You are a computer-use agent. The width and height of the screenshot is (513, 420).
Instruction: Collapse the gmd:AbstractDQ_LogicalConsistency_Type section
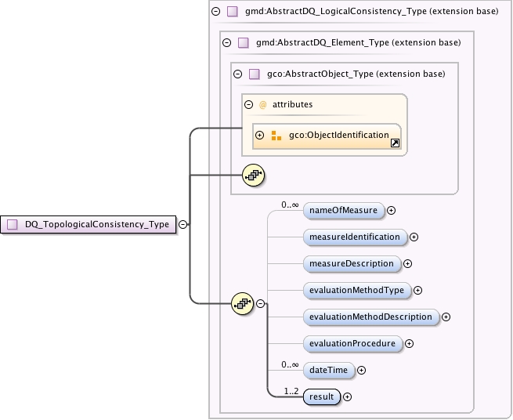216,12
